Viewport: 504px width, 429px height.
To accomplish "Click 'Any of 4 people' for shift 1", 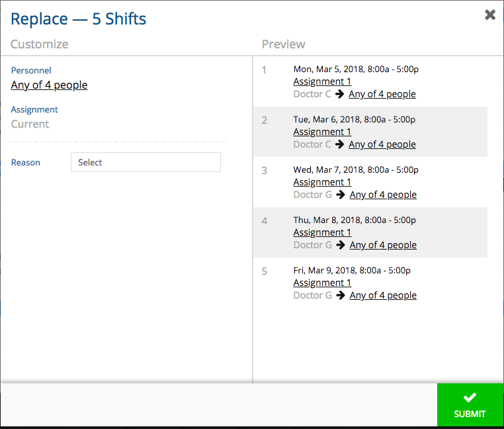I will coord(382,94).
